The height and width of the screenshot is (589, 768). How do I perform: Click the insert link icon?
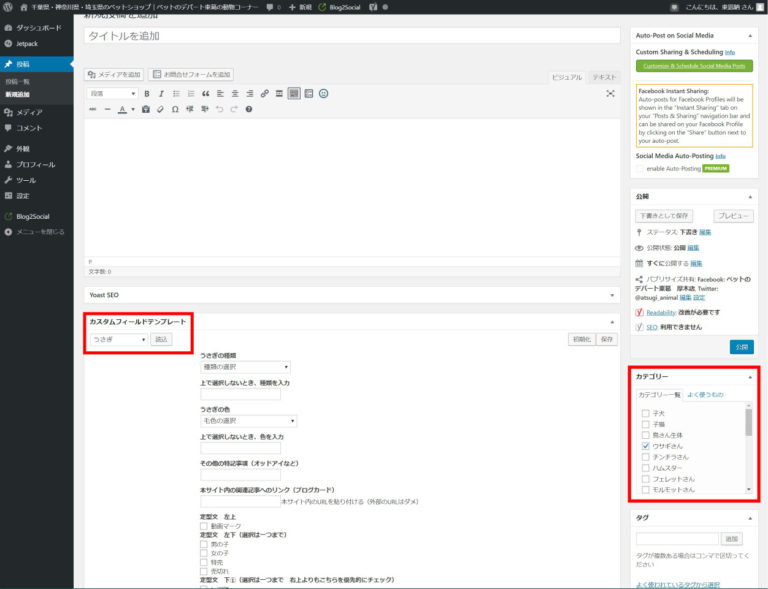(x=265, y=93)
